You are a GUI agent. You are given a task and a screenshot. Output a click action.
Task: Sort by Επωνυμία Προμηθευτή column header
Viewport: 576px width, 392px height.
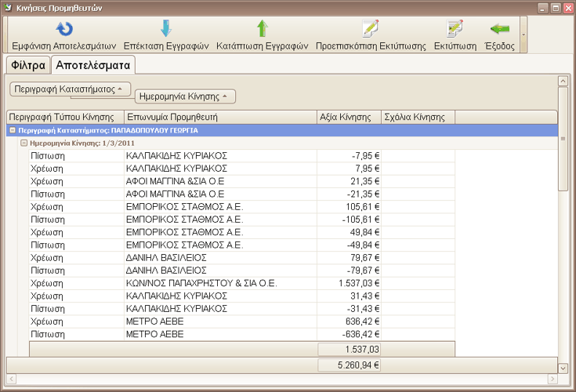[x=220, y=117]
